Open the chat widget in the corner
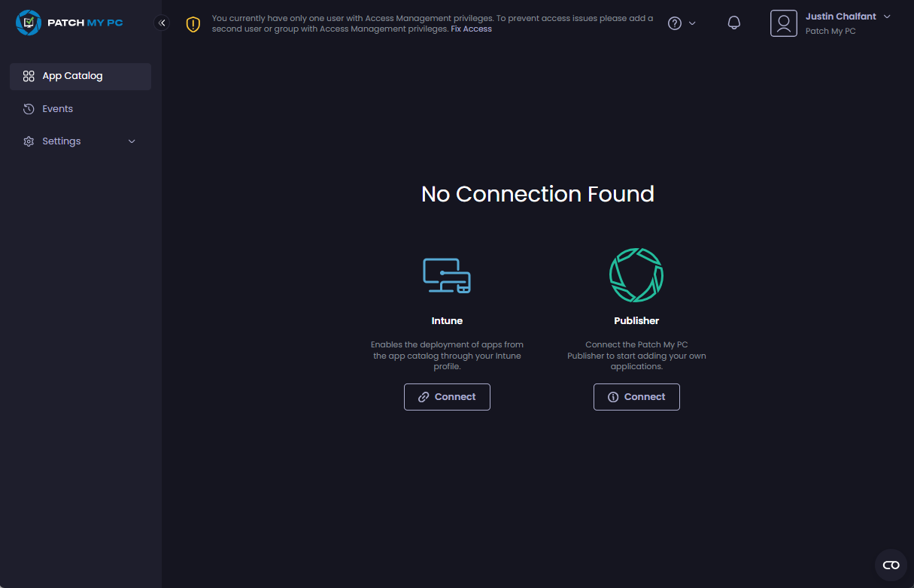Image resolution: width=914 pixels, height=588 pixels. tap(891, 565)
